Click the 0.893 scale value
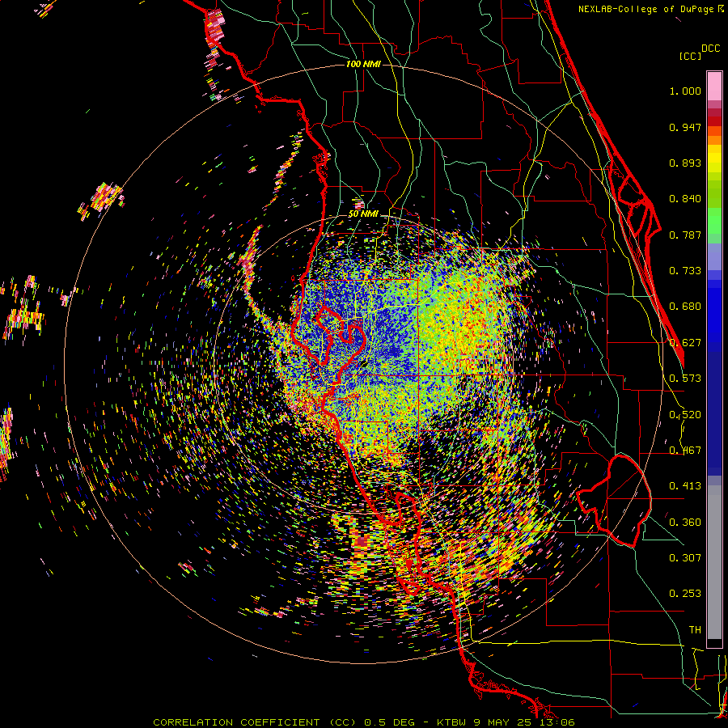Image resolution: width=728 pixels, height=728 pixels. (685, 163)
